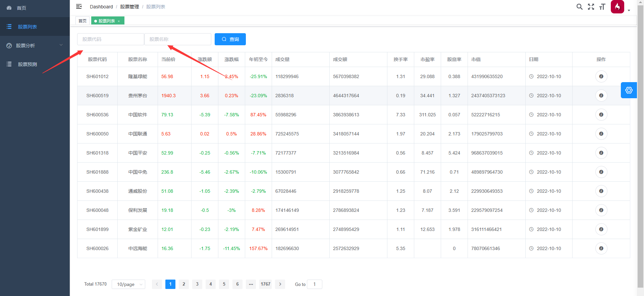
Task: Click the 157.67% year-to-date value
Action: pos(258,248)
